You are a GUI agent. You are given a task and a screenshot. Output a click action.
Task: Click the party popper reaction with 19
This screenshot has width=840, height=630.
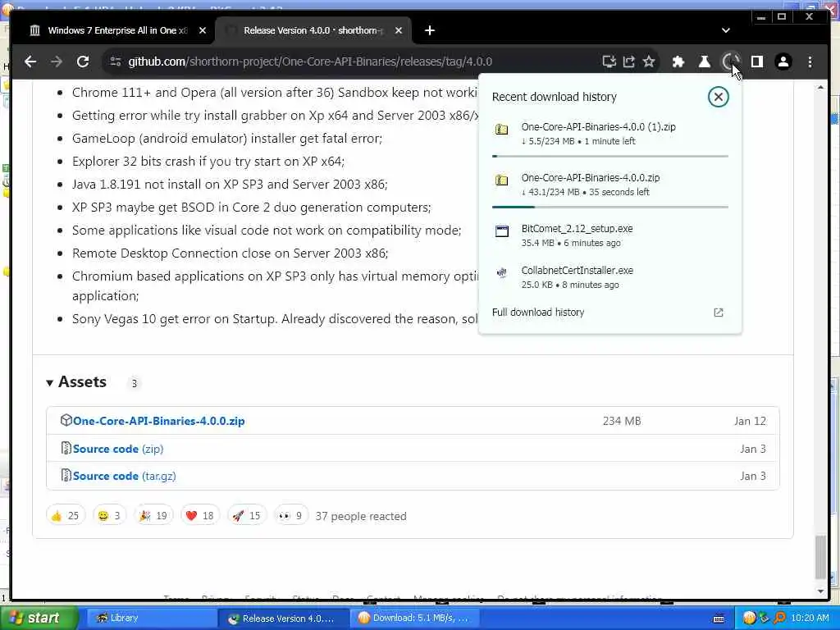click(153, 515)
